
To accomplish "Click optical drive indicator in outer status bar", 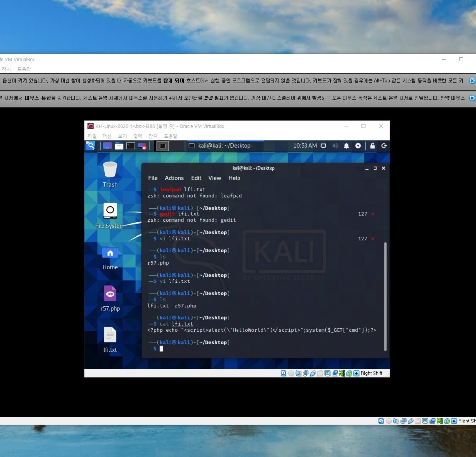I will tap(389, 421).
